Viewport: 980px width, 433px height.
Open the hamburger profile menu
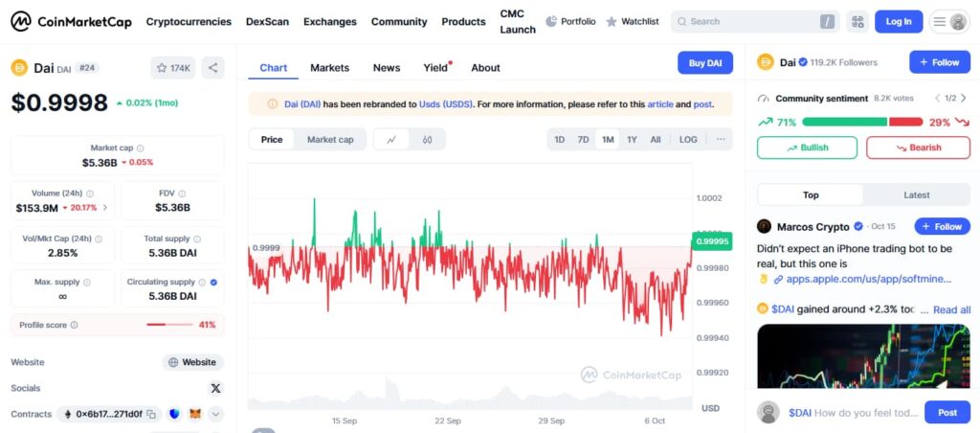click(949, 21)
